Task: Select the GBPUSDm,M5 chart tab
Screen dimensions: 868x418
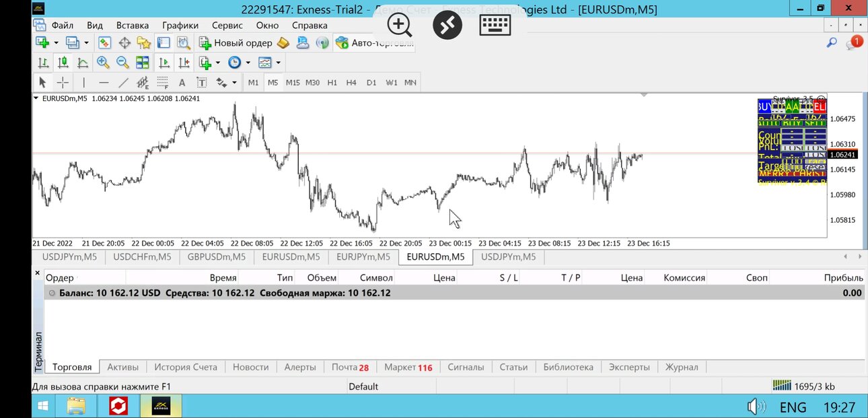Action: (x=217, y=256)
